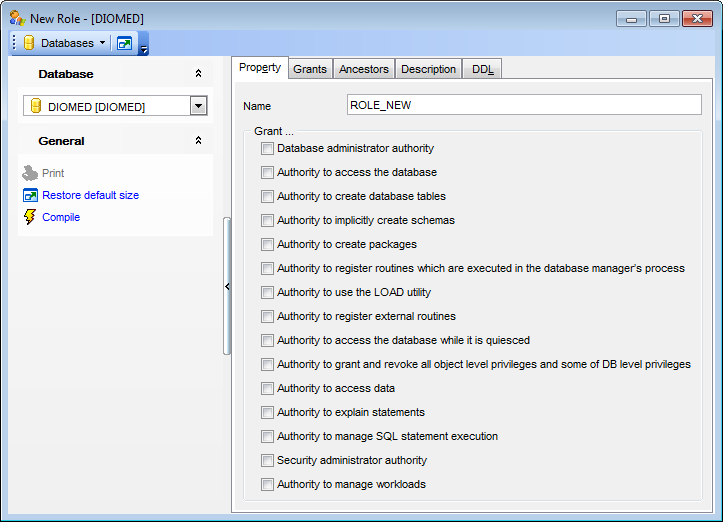Enable Authority to manage SQL statement execution
The height and width of the screenshot is (522, 723).
pos(267,436)
